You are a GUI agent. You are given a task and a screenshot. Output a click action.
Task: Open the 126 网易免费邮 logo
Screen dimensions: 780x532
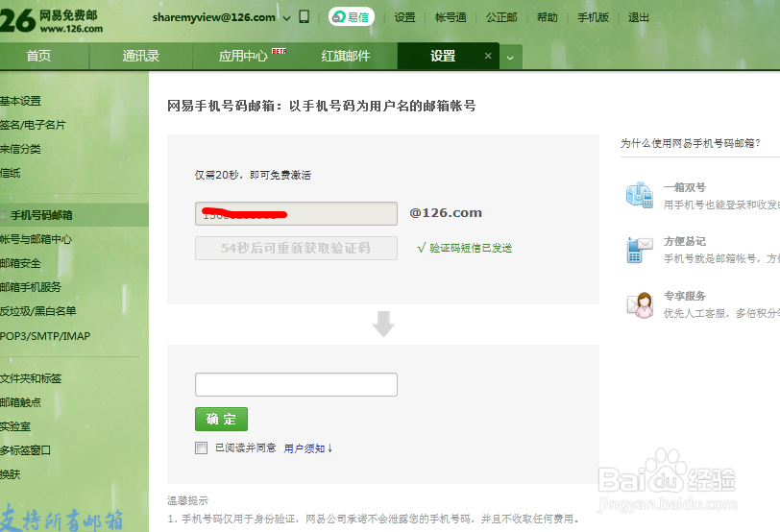(51, 21)
